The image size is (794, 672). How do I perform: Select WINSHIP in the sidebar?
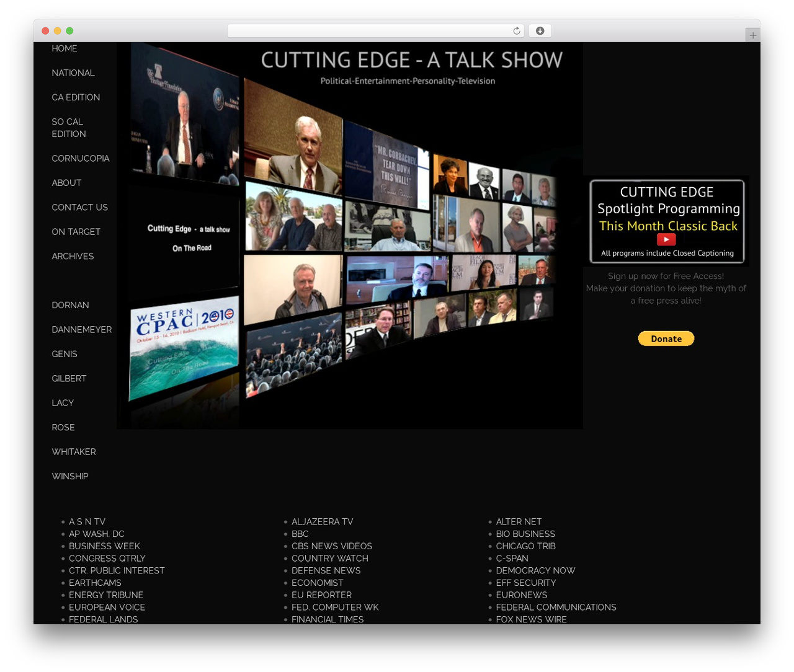point(70,477)
